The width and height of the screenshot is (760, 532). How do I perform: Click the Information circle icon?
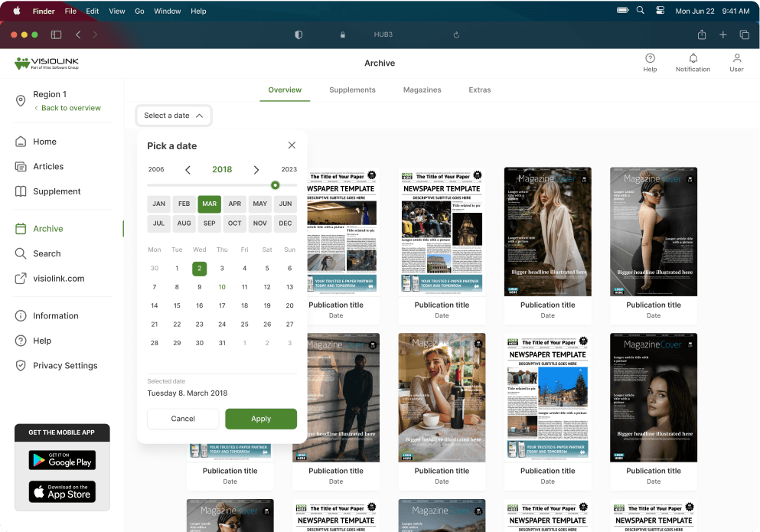click(21, 315)
